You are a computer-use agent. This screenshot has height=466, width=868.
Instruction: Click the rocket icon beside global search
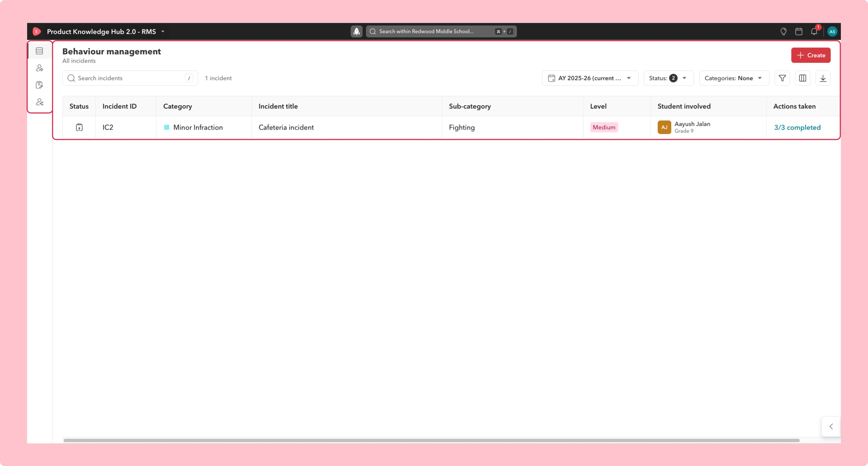pyautogui.click(x=356, y=31)
